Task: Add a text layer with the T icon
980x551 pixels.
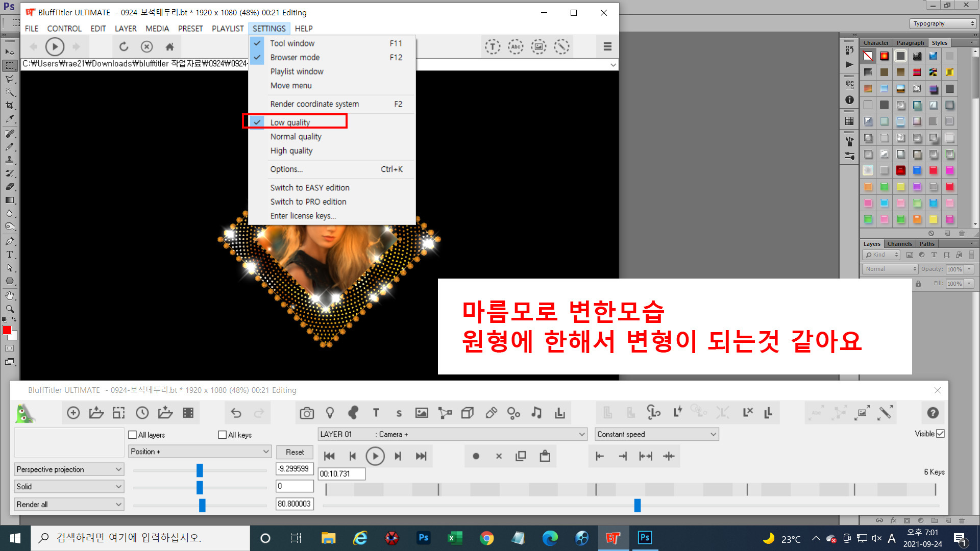Action: [x=376, y=413]
